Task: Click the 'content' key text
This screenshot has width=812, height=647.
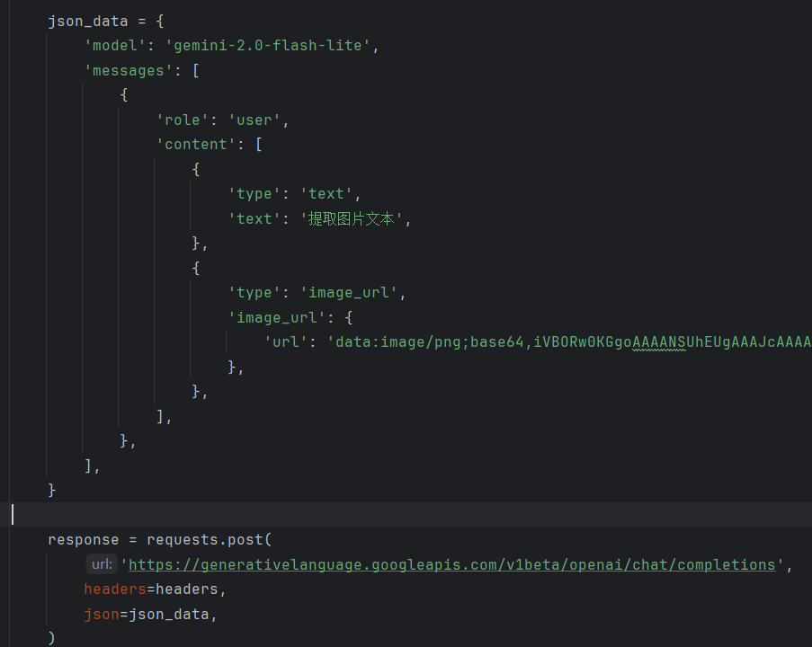Action: click(196, 145)
